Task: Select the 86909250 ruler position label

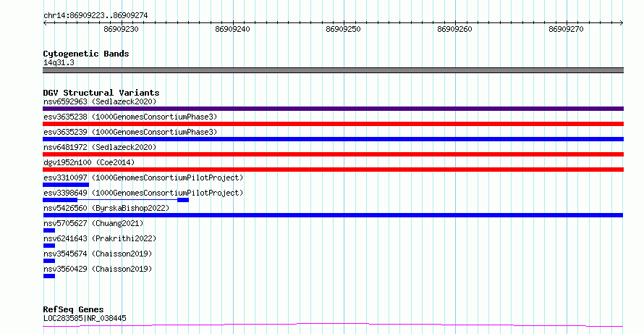Action: [344, 29]
